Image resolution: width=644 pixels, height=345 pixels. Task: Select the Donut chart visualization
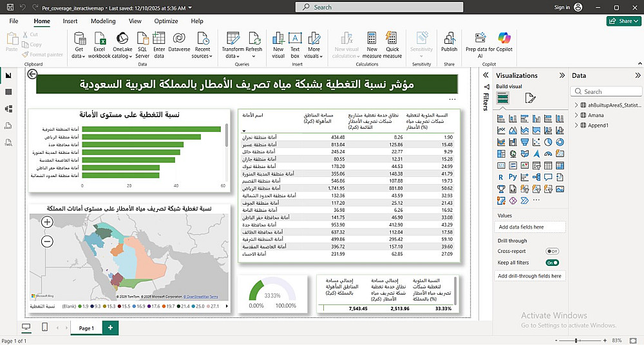(x=560, y=142)
